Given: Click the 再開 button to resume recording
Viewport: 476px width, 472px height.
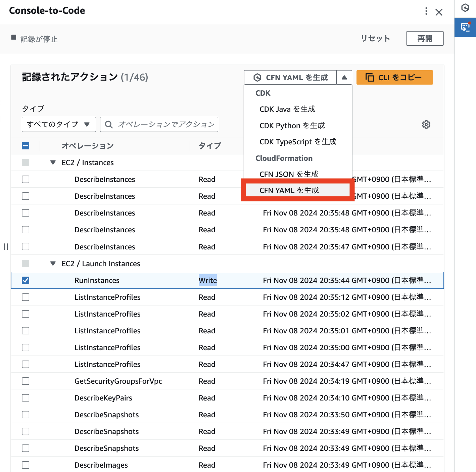Looking at the screenshot, I should coord(425,38).
